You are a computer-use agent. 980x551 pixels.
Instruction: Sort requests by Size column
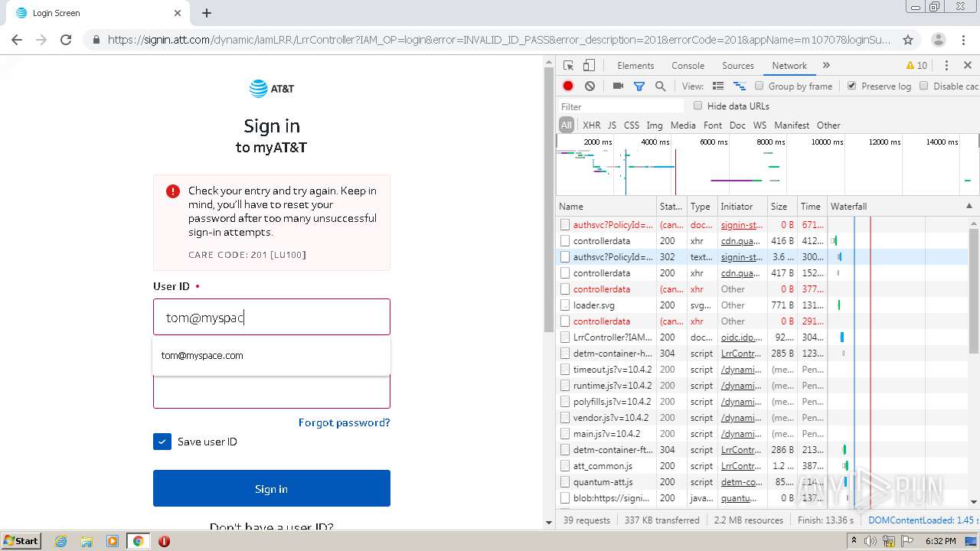[782, 207]
